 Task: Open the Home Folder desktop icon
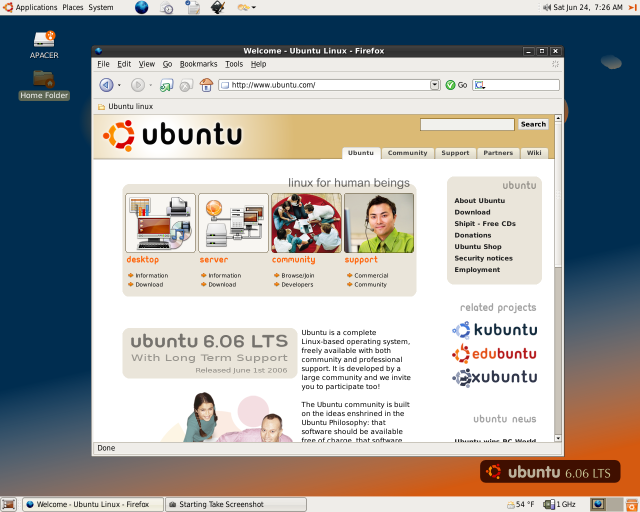point(44,85)
